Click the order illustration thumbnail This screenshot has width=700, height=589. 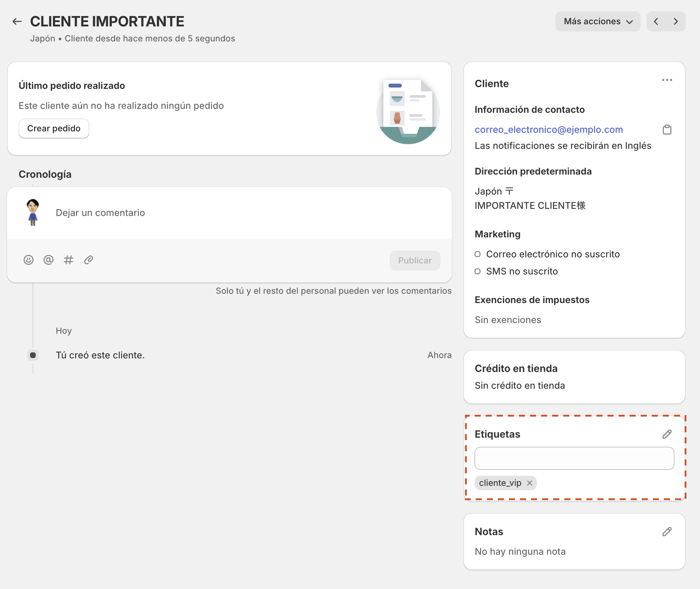coord(408,111)
